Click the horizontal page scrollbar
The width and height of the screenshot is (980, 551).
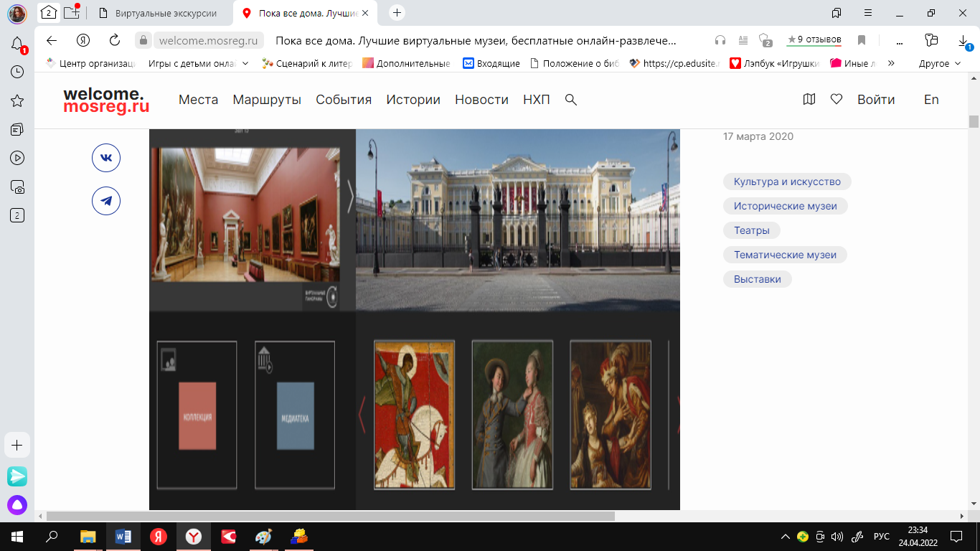(330, 516)
